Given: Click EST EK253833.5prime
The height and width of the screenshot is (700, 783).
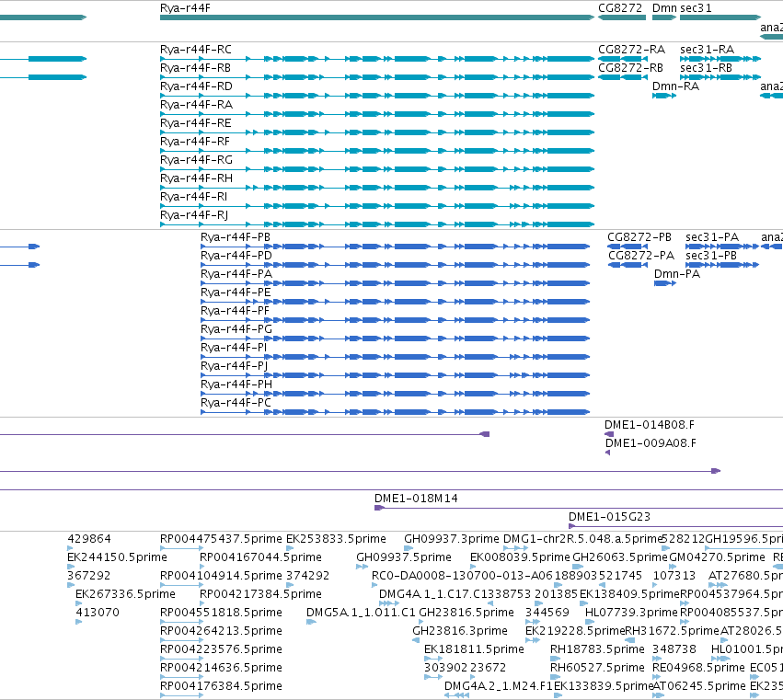Looking at the screenshot, I should (x=336, y=539).
